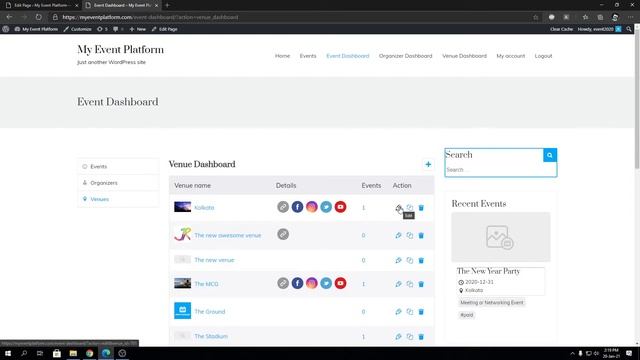
Task: Open the Kolkata venue thumbnail image
Action: coord(182,207)
